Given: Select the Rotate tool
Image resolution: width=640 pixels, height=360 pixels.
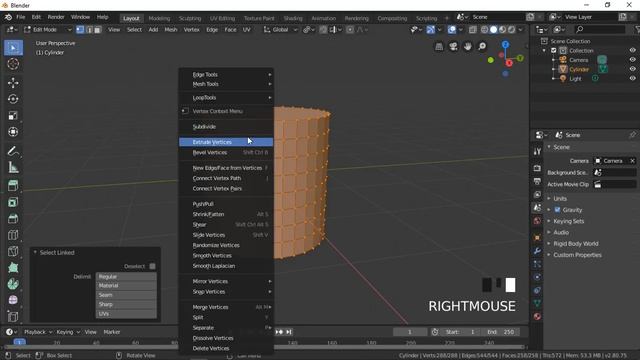Looking at the screenshot, I should [x=13, y=99].
